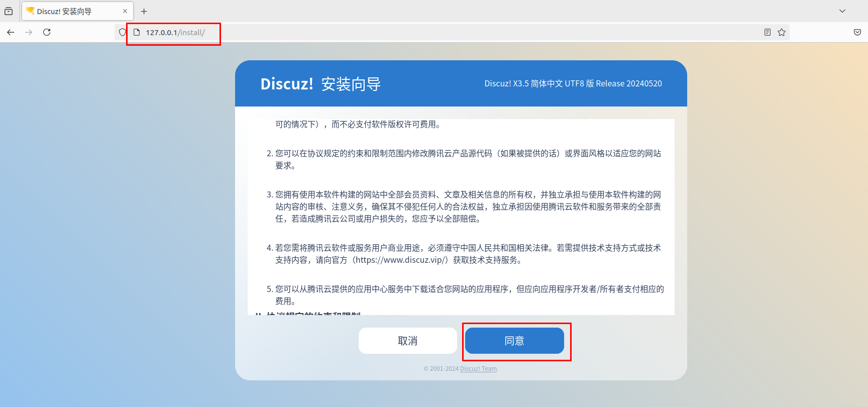Go back to the previous page

tap(11, 32)
